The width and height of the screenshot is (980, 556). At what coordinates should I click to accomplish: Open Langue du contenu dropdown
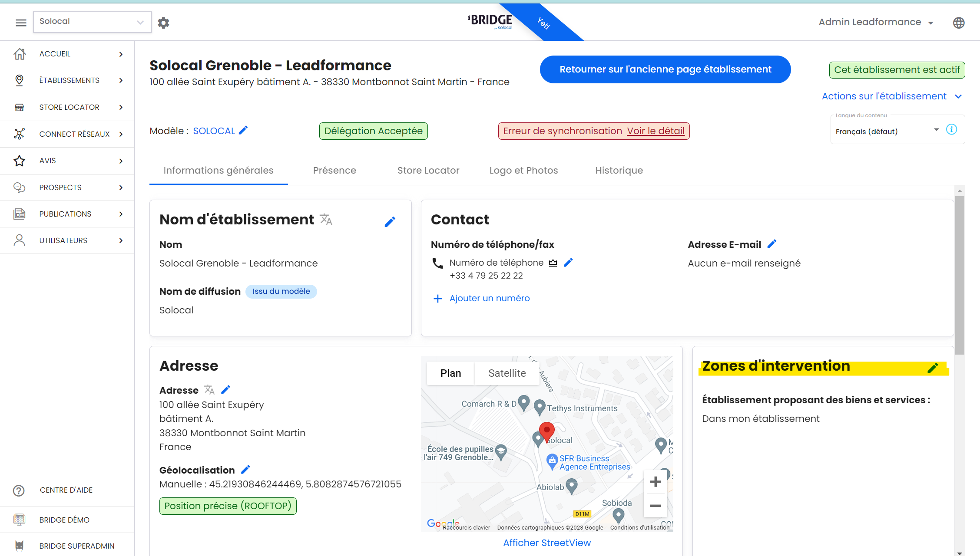click(x=887, y=132)
